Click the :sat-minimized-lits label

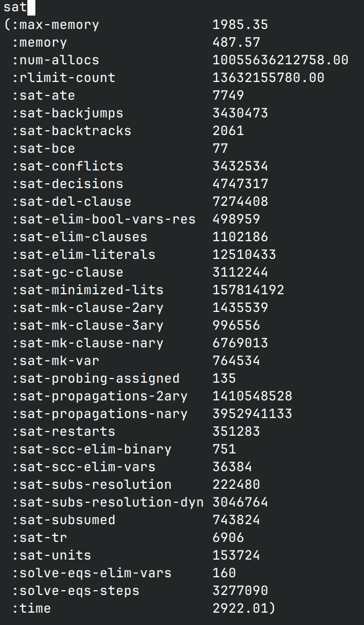click(87, 290)
